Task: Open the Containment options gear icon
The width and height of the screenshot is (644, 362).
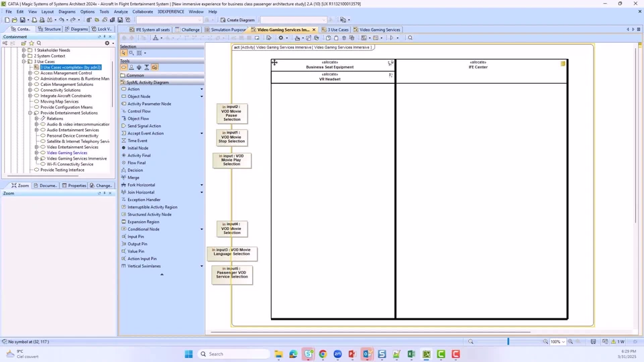Action: 107,43
